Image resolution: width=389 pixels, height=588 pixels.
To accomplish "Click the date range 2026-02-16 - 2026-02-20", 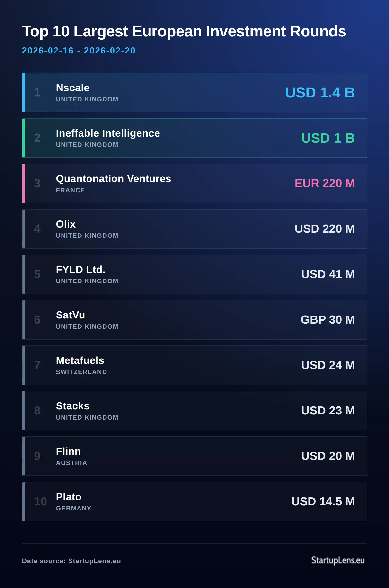I will point(79,51).
